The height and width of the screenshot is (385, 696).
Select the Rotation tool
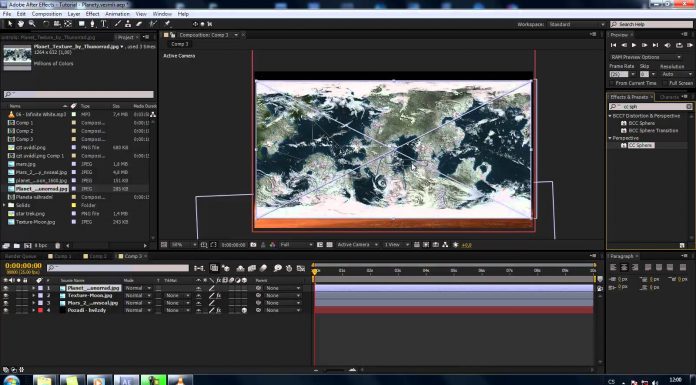coord(46,24)
